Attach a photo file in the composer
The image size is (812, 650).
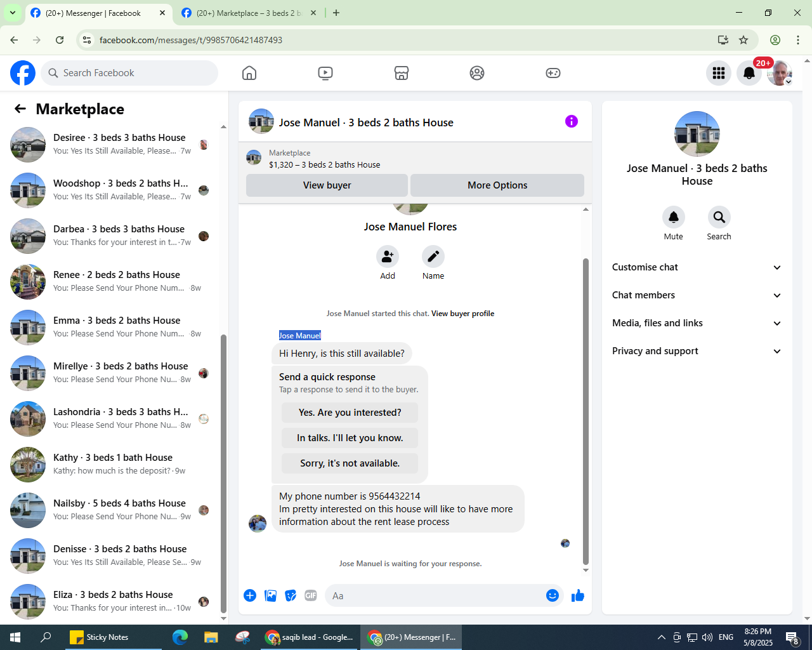pyautogui.click(x=271, y=595)
